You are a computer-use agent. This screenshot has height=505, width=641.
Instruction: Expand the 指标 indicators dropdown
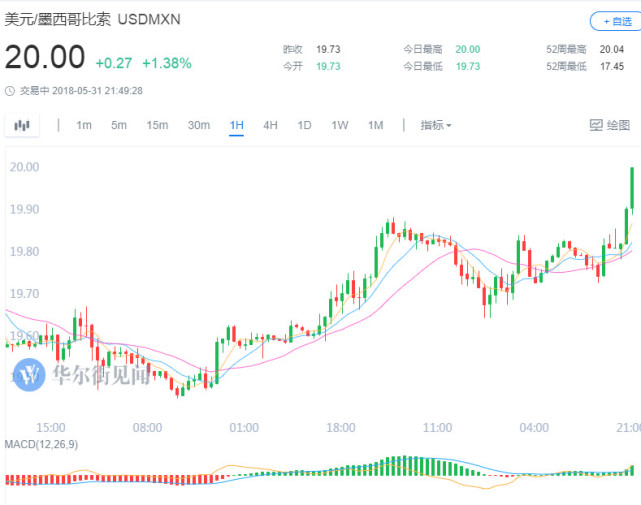tap(435, 125)
